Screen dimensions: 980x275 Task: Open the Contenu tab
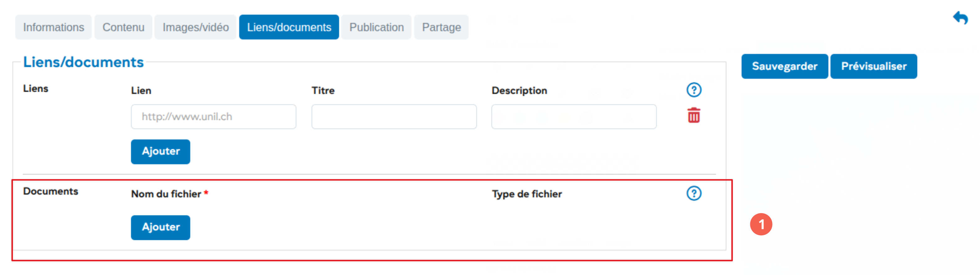click(123, 28)
